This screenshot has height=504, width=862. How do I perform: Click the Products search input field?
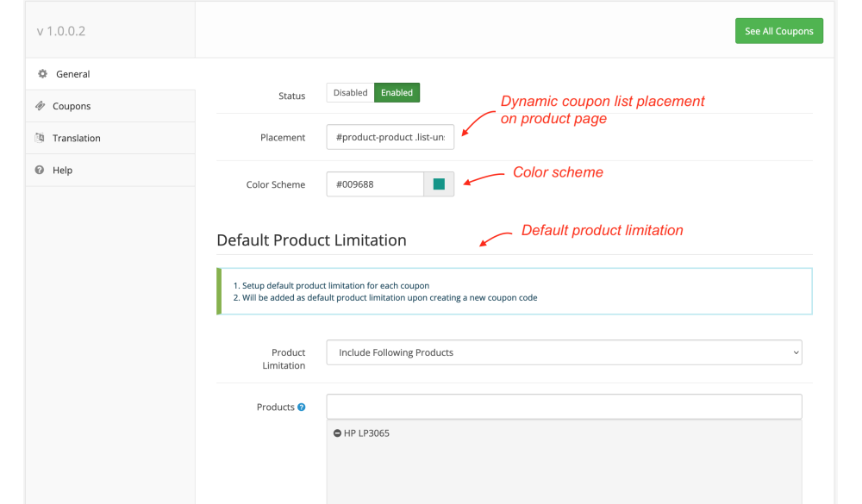click(x=564, y=407)
